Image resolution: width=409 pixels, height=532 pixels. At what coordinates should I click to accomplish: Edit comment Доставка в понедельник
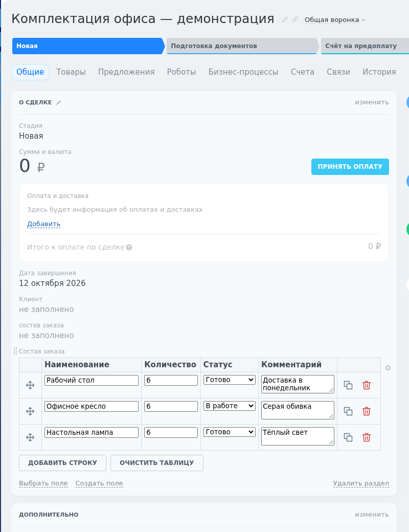point(298,384)
